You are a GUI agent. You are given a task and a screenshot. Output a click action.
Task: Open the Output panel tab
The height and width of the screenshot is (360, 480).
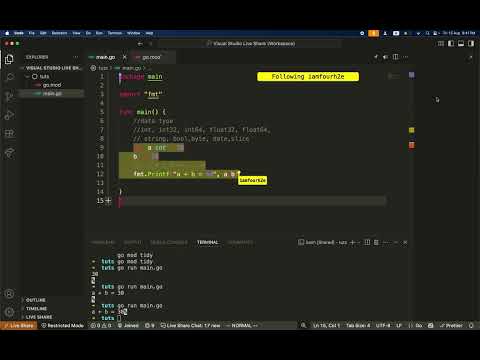(x=133, y=242)
